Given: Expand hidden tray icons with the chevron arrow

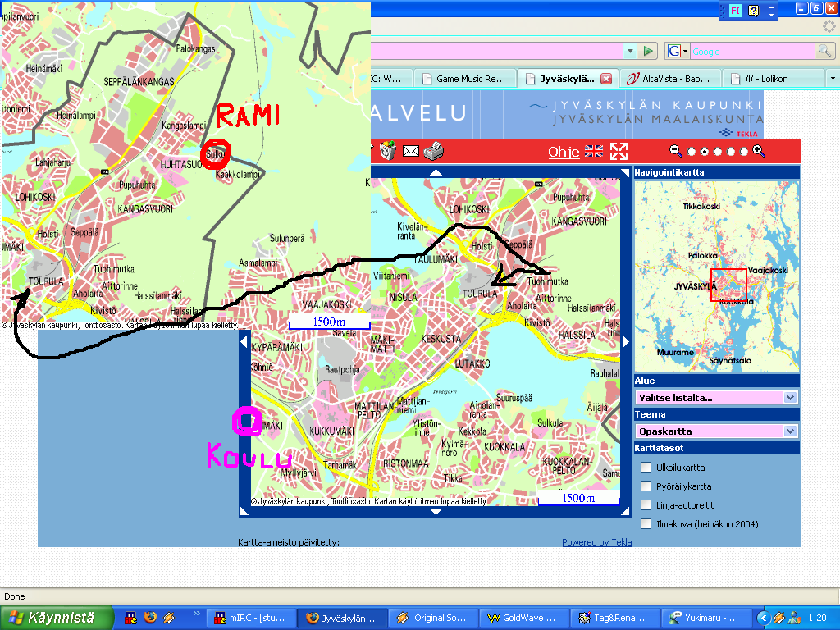Looking at the screenshot, I should [764, 618].
